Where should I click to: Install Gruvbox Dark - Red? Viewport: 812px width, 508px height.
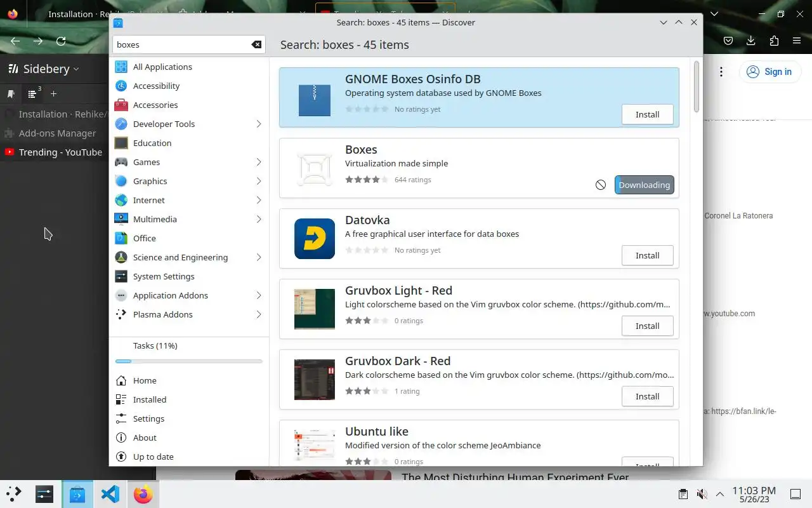(648, 397)
